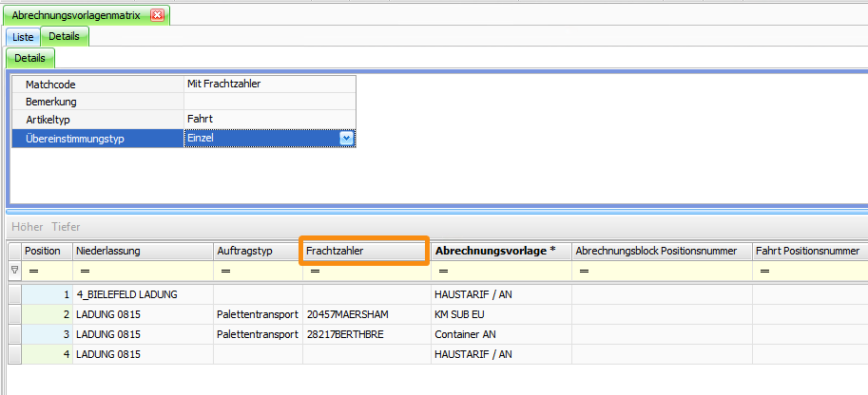868x395 pixels.
Task: Select the Artikeltyp value Fahrt
Action: pos(270,120)
